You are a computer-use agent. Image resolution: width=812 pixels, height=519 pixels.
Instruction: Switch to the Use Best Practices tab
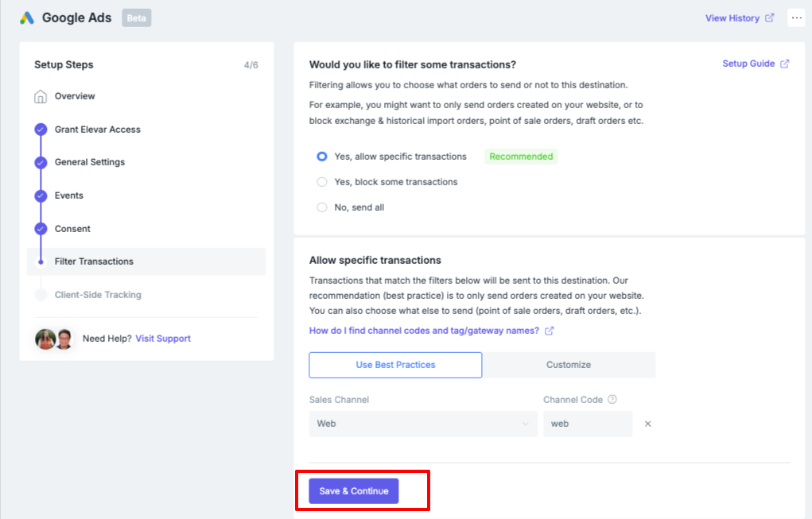395,365
